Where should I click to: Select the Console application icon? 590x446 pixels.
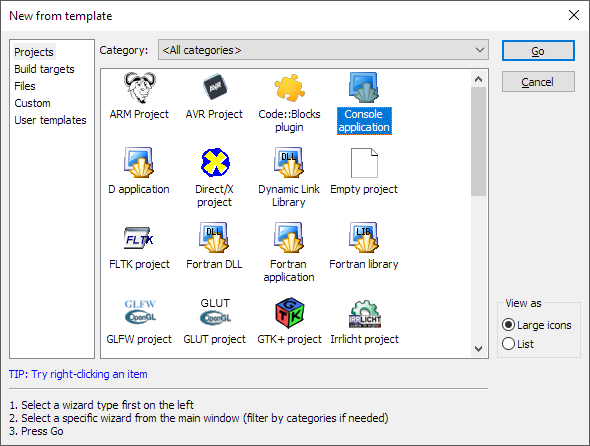[x=363, y=88]
